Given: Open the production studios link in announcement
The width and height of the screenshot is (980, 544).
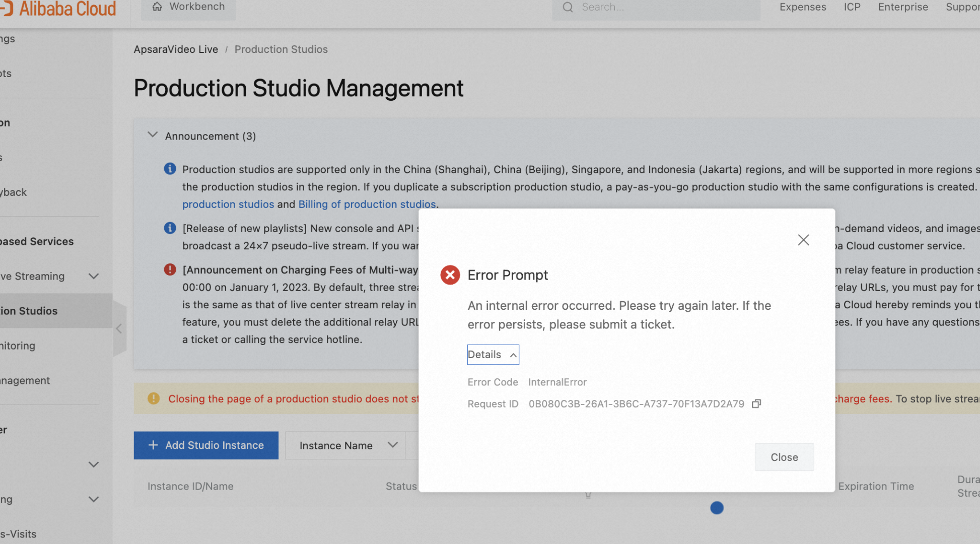Looking at the screenshot, I should pyautogui.click(x=228, y=204).
